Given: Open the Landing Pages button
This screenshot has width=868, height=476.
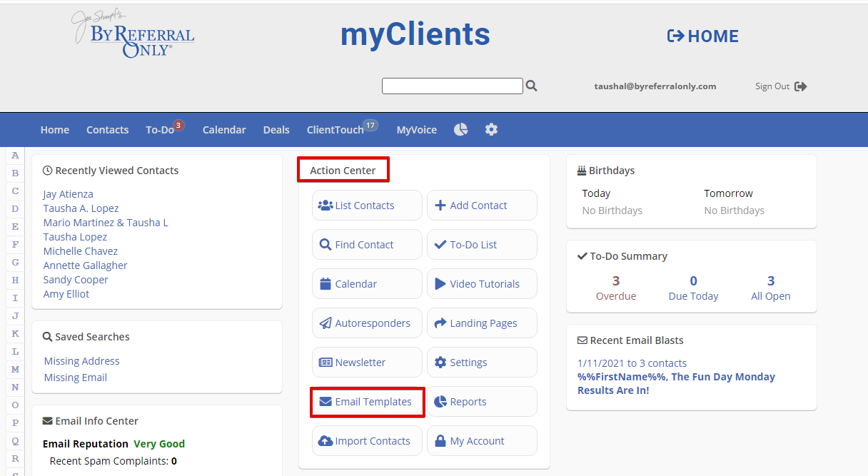Looking at the screenshot, I should tap(482, 323).
